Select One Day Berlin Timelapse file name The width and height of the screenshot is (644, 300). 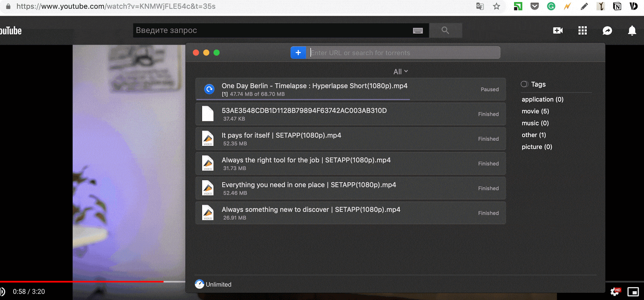click(314, 86)
